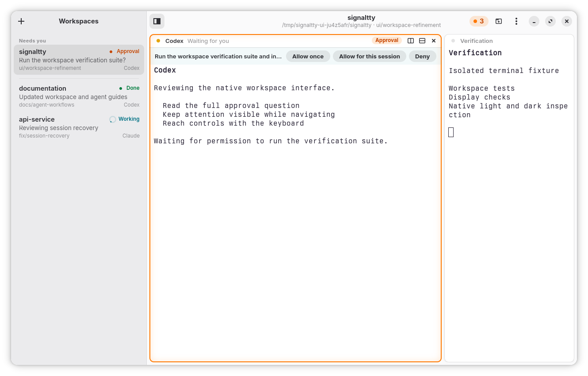Image resolution: width=588 pixels, height=376 pixels.
Task: Open the attention counter showing 3
Action: coord(479,21)
